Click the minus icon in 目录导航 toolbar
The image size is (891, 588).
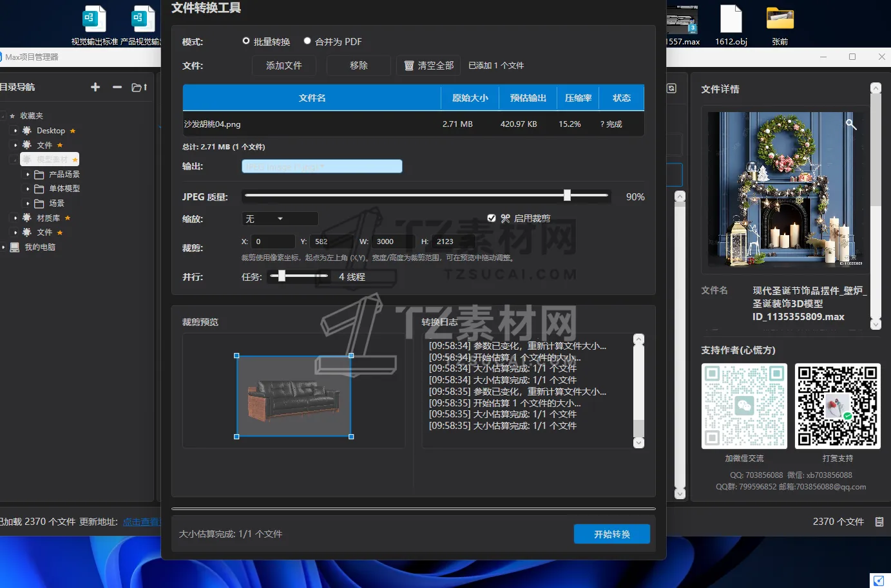tap(117, 87)
